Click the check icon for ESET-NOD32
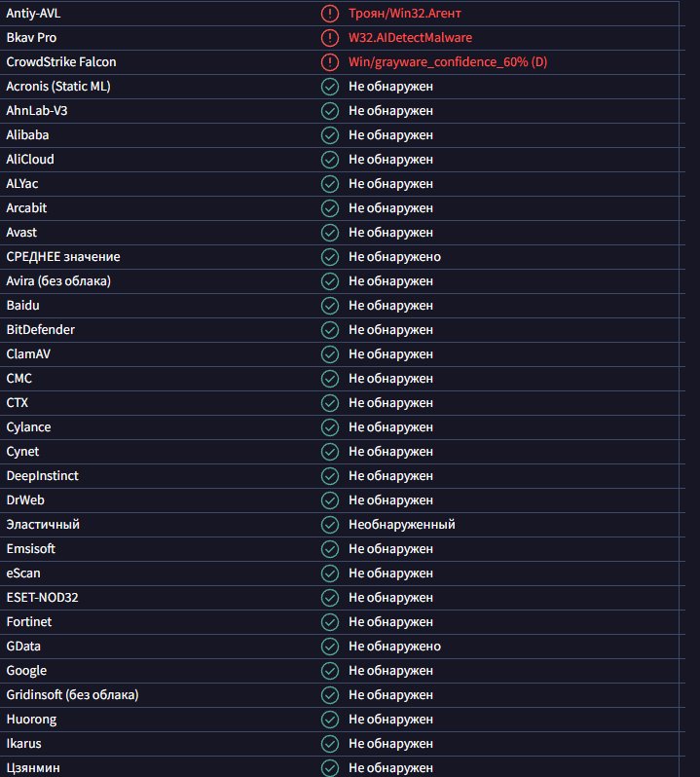Screen dimensions: 700x777 (330, 598)
